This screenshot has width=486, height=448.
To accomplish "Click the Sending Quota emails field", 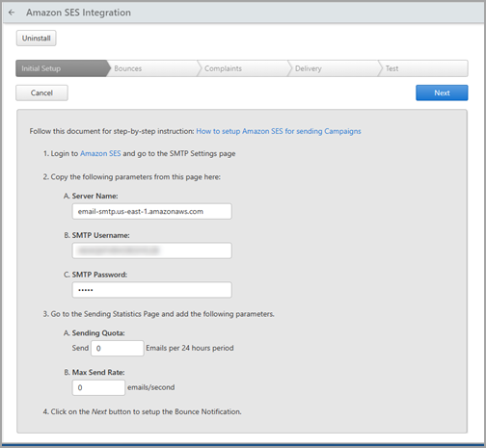I will [x=118, y=348].
